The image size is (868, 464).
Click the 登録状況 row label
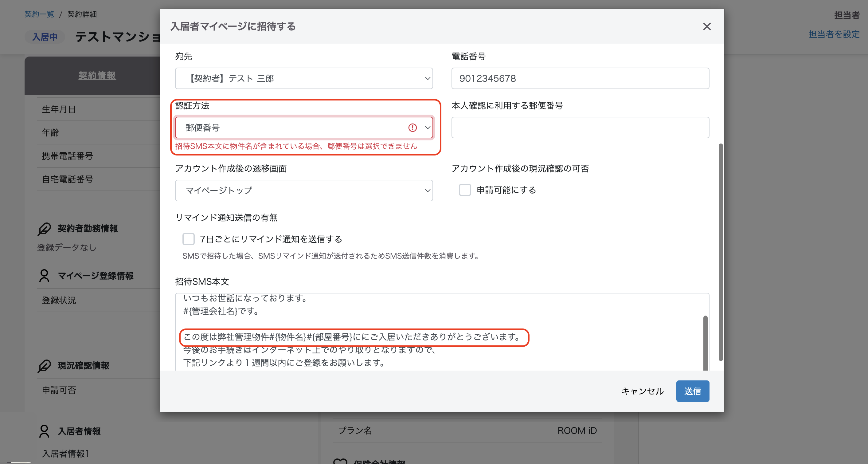point(59,300)
